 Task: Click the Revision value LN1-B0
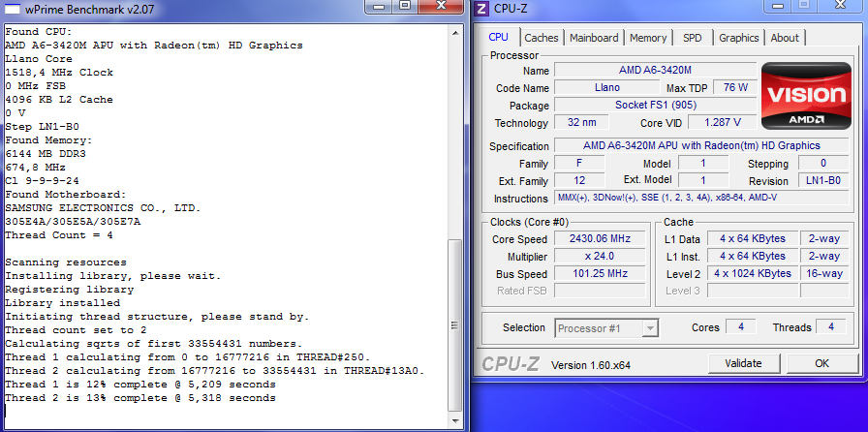click(x=823, y=180)
